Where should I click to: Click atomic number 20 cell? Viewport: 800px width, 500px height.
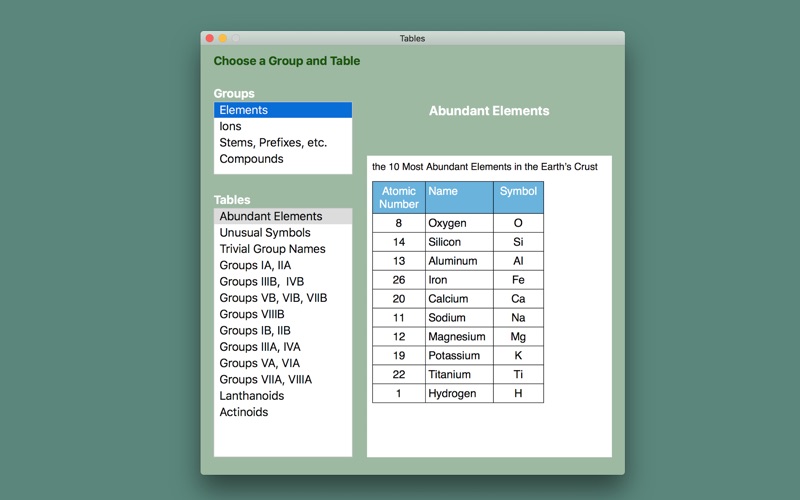click(399, 298)
